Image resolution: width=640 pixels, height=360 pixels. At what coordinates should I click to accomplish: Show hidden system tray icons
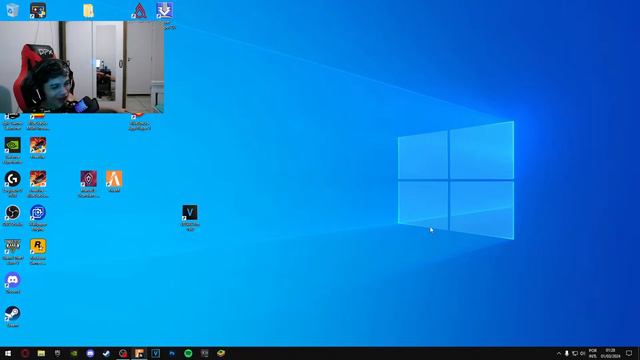pos(559,353)
